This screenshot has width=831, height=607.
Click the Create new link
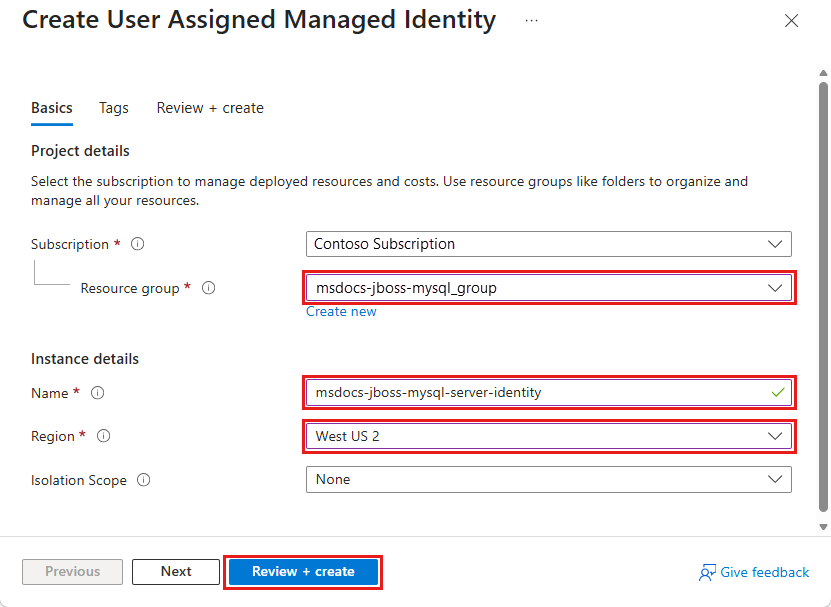pos(341,311)
